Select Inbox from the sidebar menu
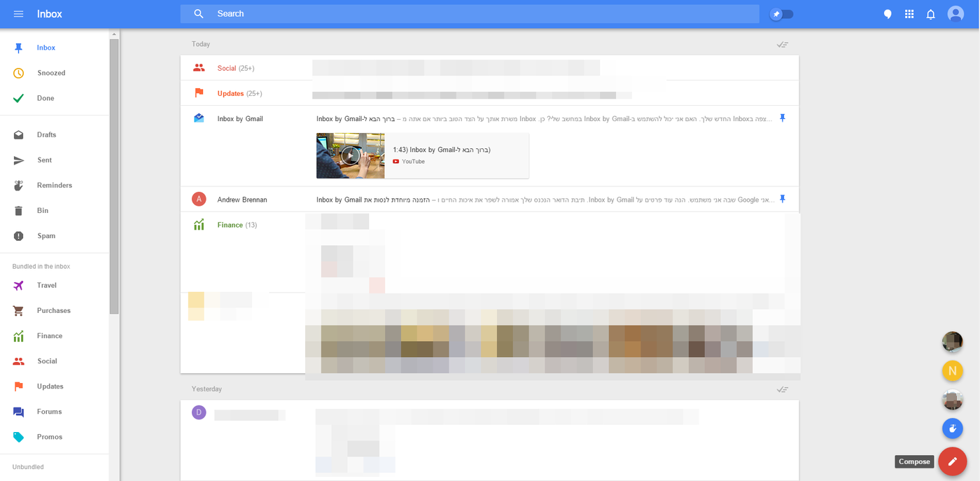 click(45, 47)
